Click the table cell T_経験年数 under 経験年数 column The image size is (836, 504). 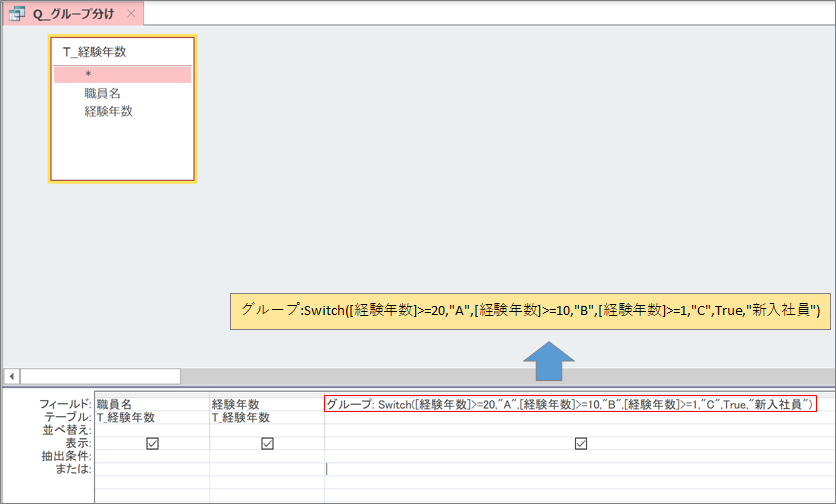click(267, 417)
